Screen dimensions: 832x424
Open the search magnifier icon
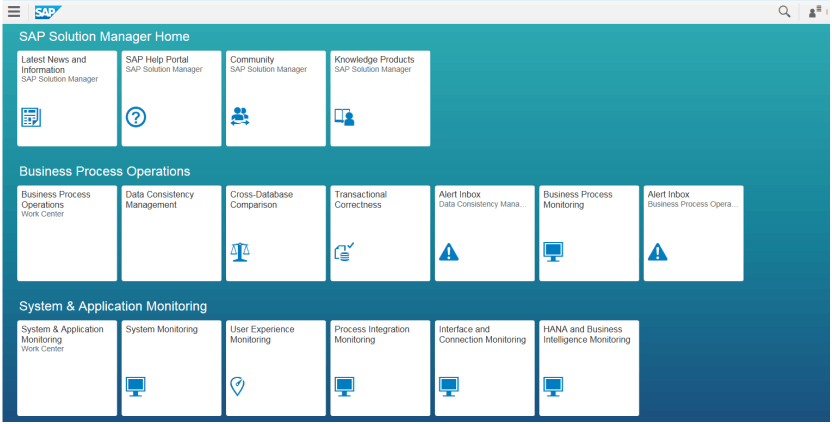pos(784,12)
